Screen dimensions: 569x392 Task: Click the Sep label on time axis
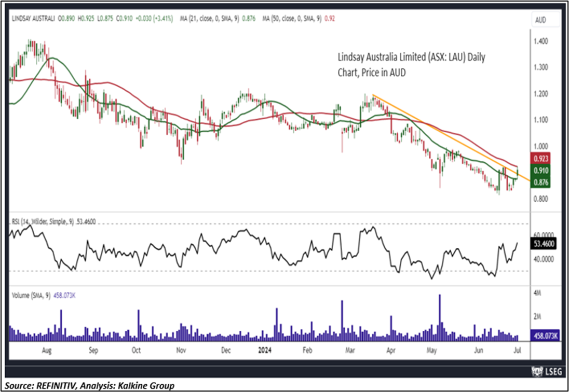(93, 351)
